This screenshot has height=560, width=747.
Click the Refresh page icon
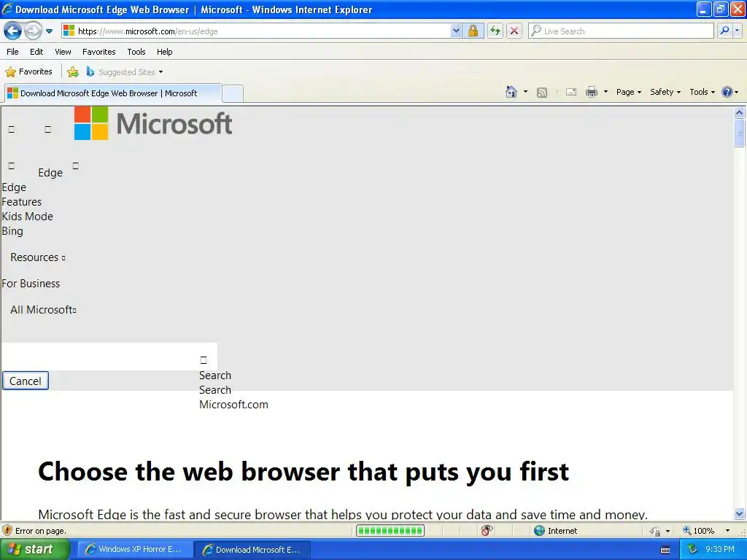tap(495, 31)
